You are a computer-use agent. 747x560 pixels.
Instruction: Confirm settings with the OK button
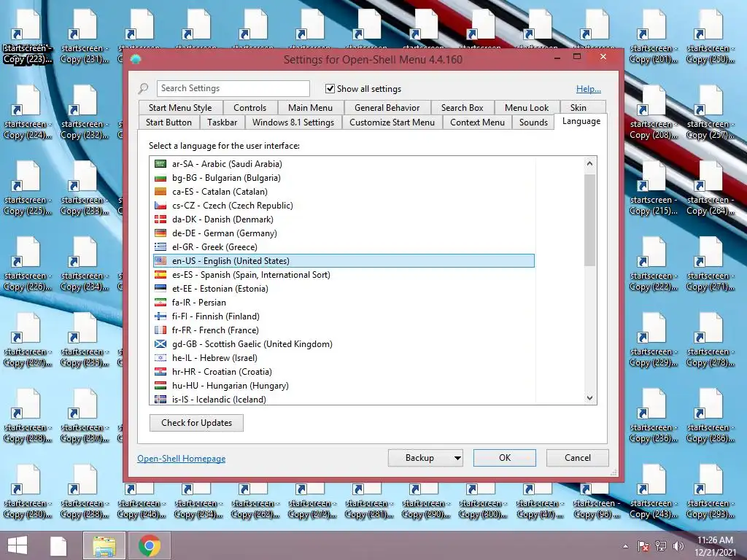tap(505, 458)
